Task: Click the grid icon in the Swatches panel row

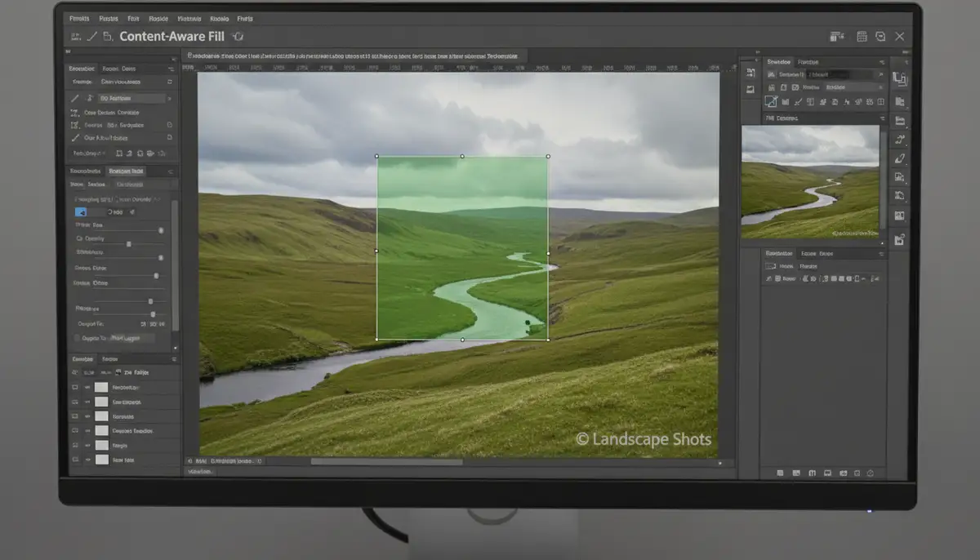Action: [x=880, y=101]
